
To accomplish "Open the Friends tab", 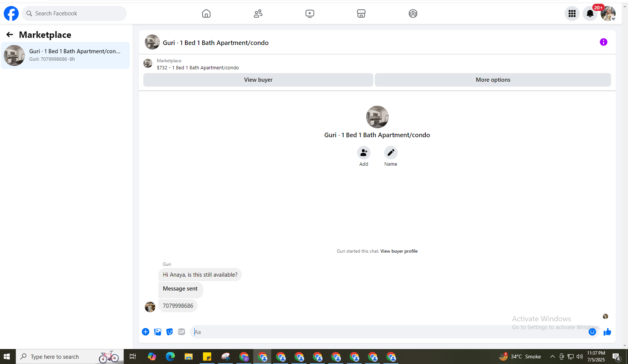I will tap(258, 13).
